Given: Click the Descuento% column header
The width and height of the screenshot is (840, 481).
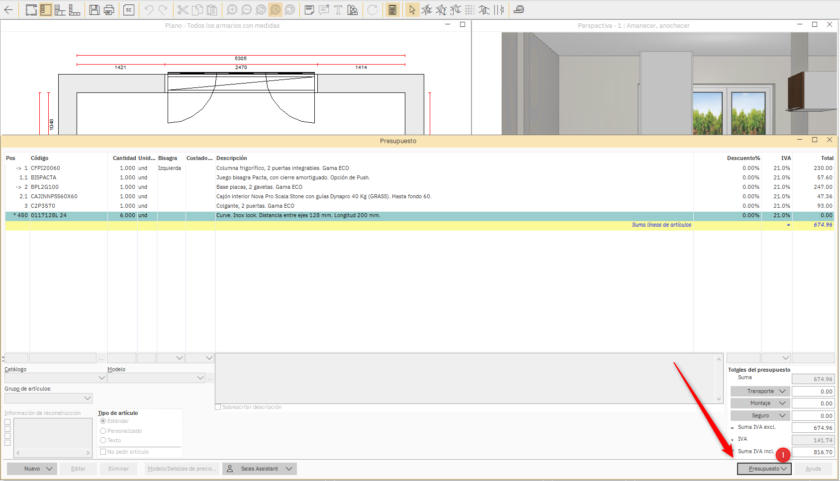Looking at the screenshot, I should click(x=744, y=158).
